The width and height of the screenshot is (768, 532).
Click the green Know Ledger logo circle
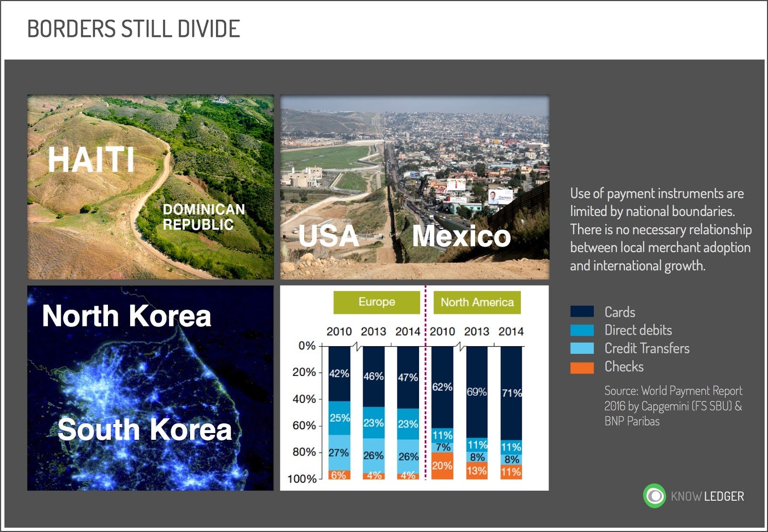tap(654, 496)
